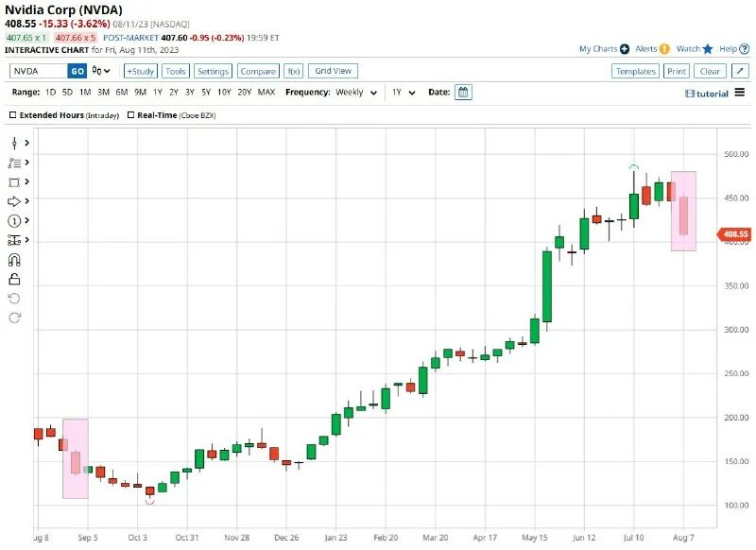Choose the rectangle shape drawing tool
Viewport: 756px width, 550px height.
(x=14, y=182)
